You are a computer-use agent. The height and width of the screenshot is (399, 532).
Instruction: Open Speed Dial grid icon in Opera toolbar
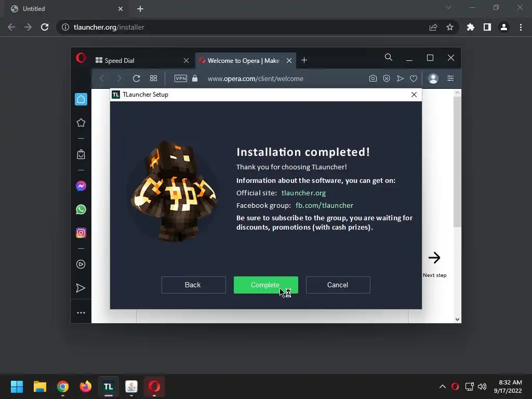(153, 78)
